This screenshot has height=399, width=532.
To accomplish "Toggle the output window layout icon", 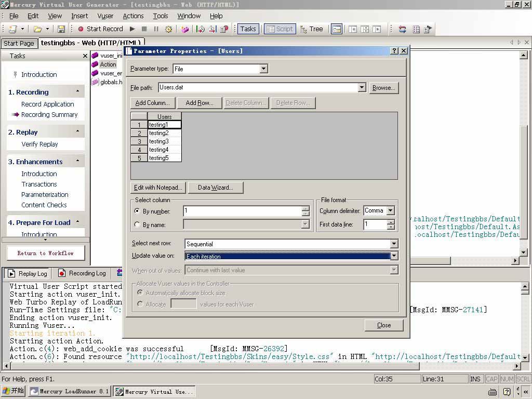I will pyautogui.click(x=337, y=29).
